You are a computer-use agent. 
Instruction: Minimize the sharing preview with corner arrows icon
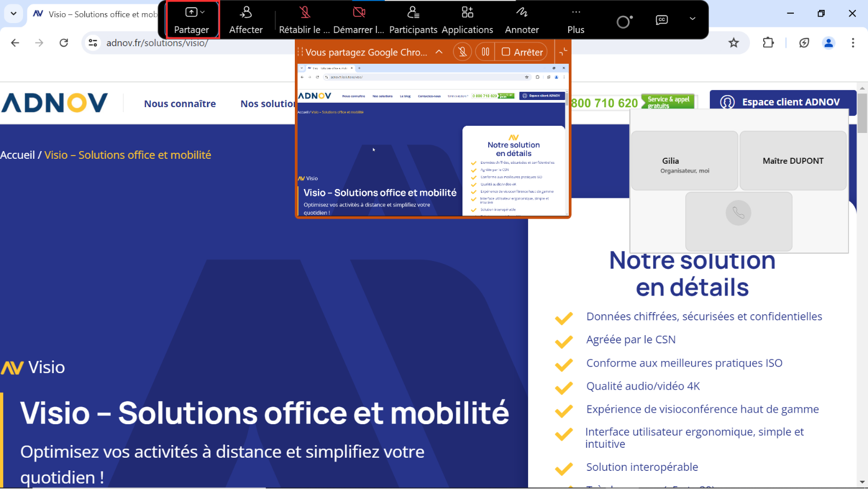[563, 52]
